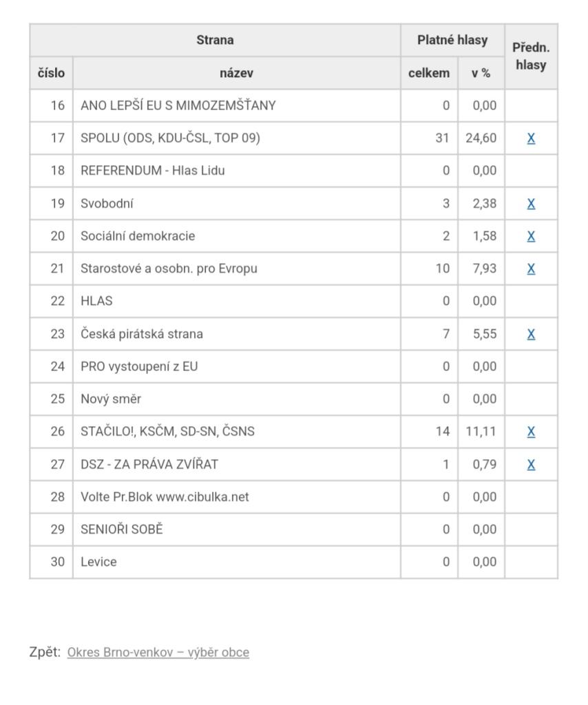The height and width of the screenshot is (705, 588).
Task: Click the celkem column header
Action: (x=429, y=73)
